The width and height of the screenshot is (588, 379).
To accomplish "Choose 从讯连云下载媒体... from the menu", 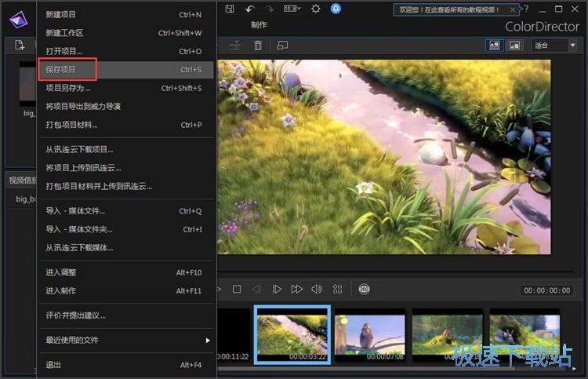I will click(x=126, y=248).
